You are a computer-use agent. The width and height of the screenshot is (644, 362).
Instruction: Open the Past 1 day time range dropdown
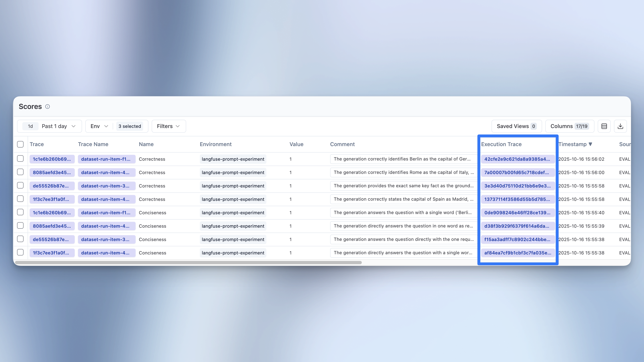pyautogui.click(x=58, y=126)
